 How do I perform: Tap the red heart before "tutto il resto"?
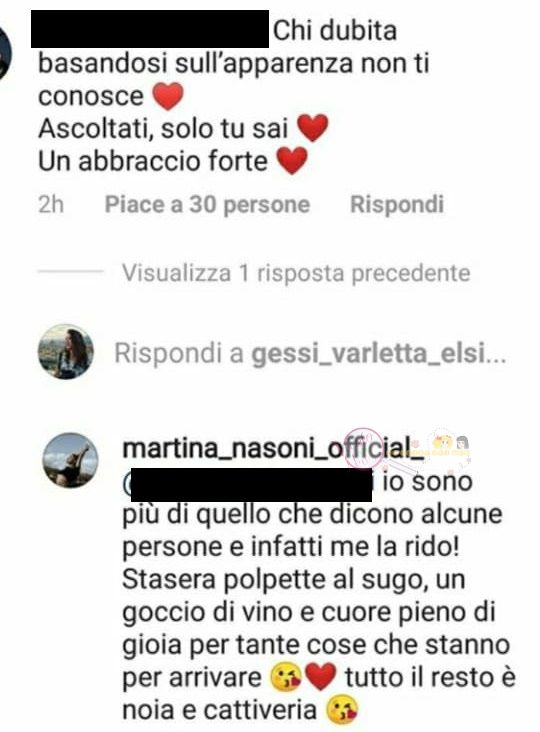click(321, 677)
